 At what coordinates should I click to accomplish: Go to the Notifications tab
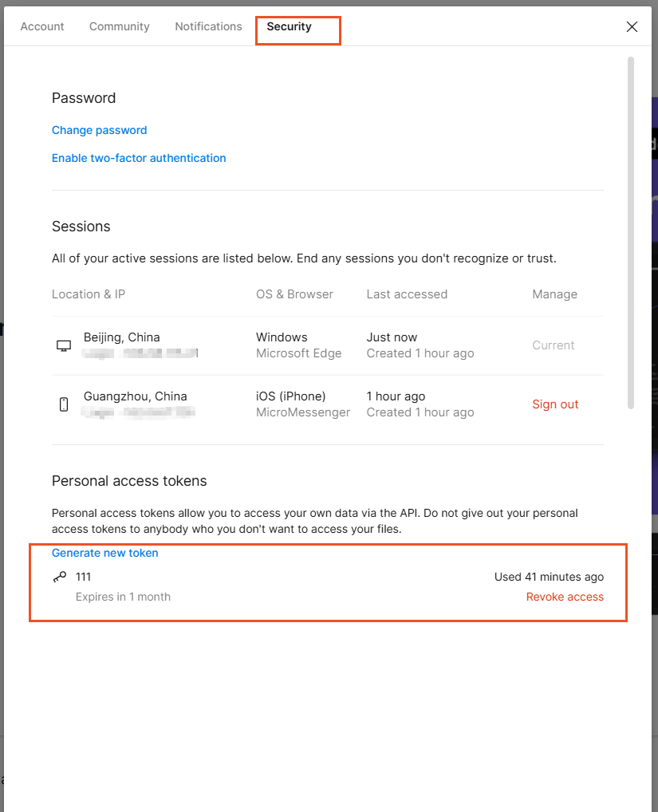(208, 26)
